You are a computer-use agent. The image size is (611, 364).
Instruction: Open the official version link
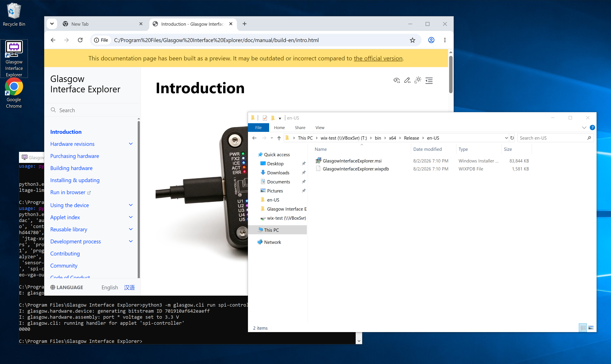pos(378,58)
